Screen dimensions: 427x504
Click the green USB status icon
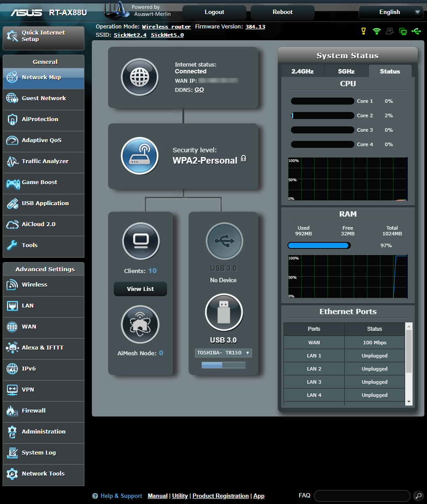click(x=416, y=31)
